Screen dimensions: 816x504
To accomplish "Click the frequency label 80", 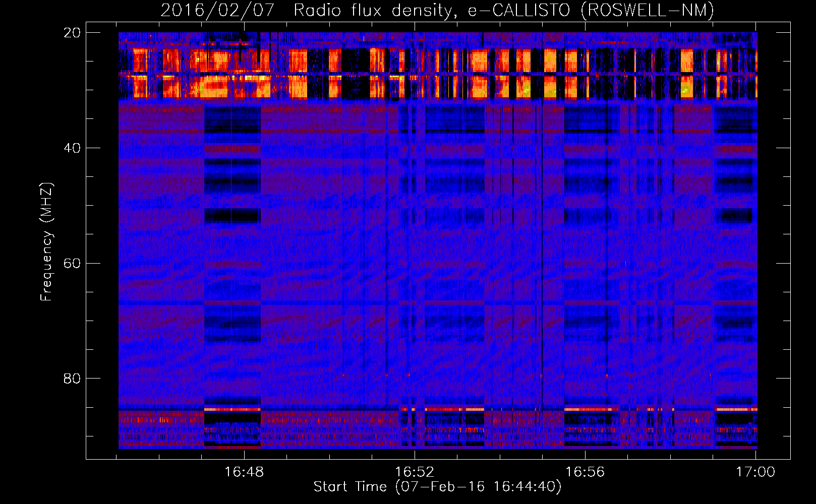I will [x=72, y=379].
